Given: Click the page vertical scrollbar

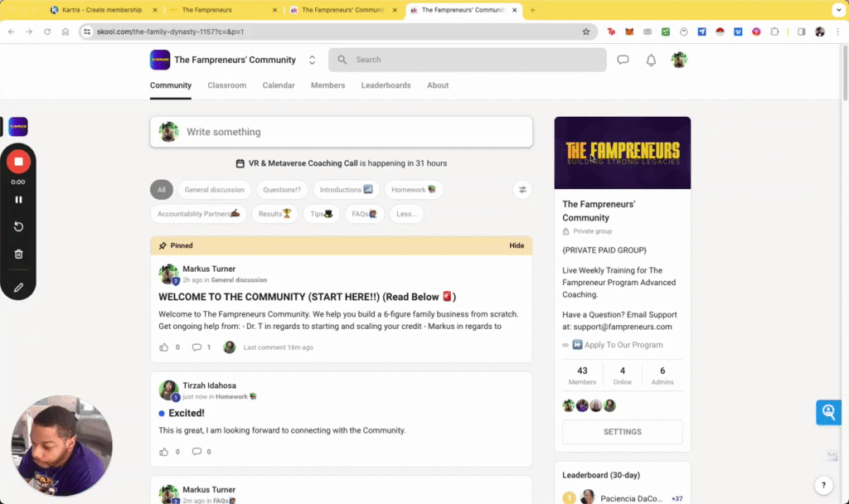Looking at the screenshot, I should [x=845, y=73].
